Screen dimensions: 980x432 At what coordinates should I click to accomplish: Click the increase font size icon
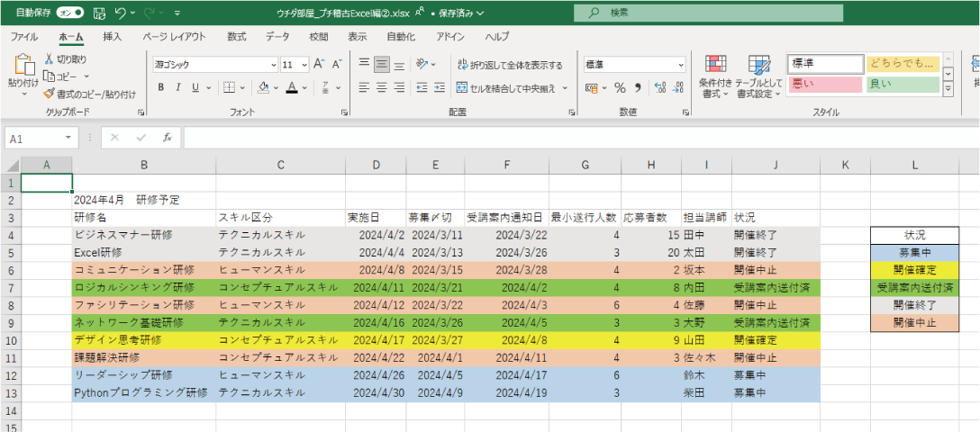[320, 65]
